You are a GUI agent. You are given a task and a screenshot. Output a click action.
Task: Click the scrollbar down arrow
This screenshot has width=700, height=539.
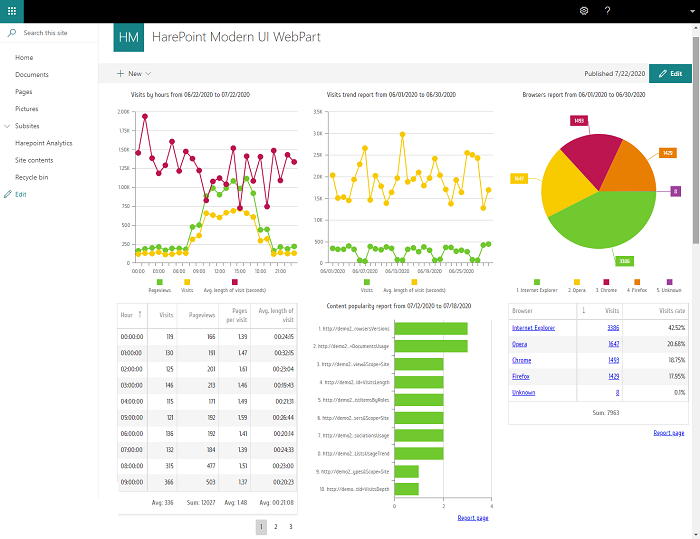click(696, 534)
